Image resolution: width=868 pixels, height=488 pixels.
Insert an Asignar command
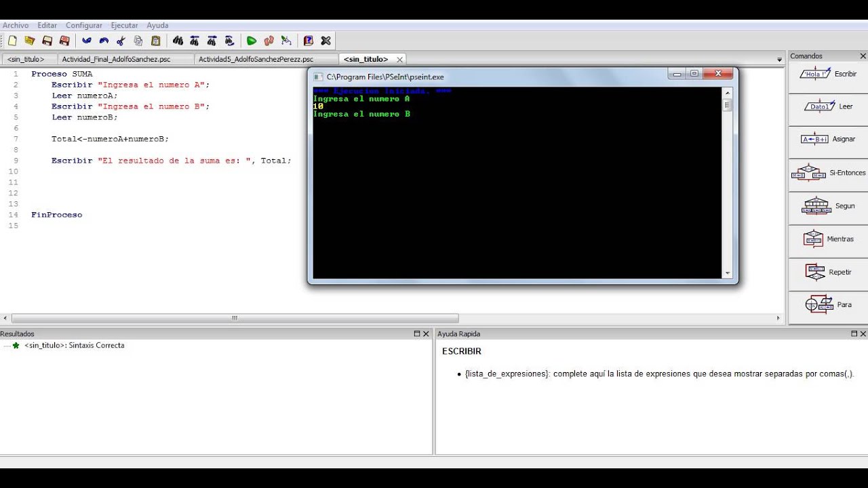(x=828, y=139)
